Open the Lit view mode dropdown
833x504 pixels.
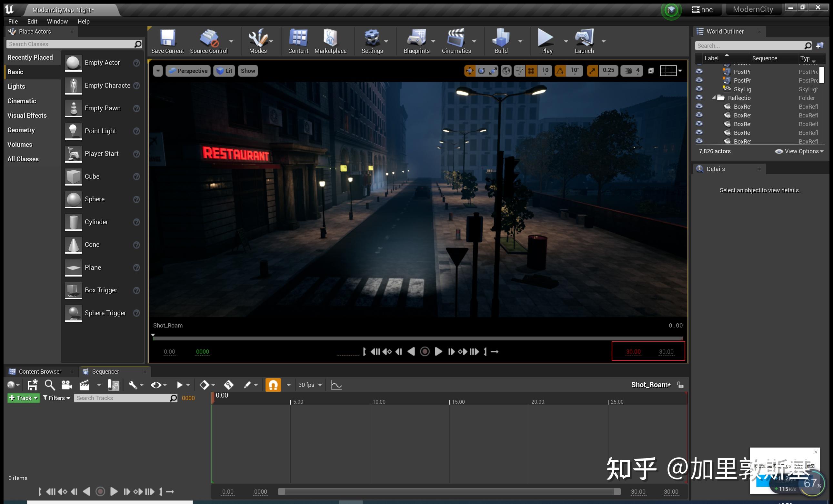[224, 71]
